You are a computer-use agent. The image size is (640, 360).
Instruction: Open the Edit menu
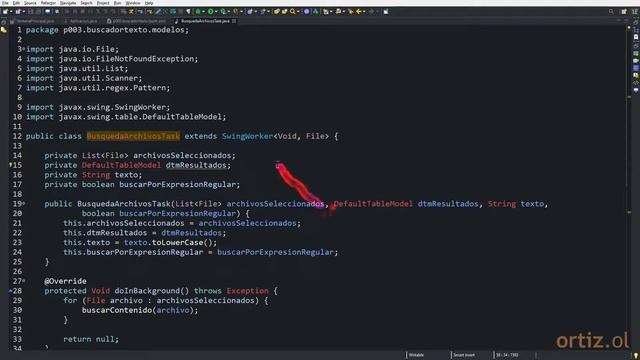click(16, 3)
